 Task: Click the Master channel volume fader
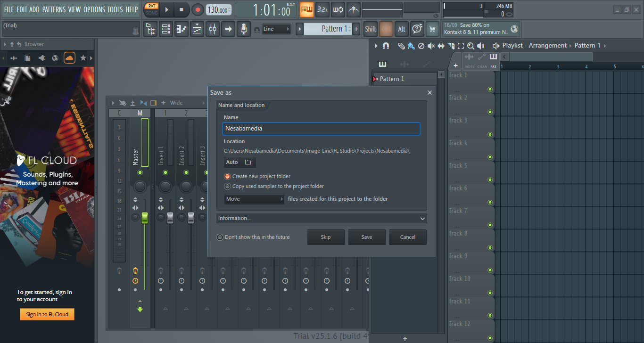tap(145, 218)
